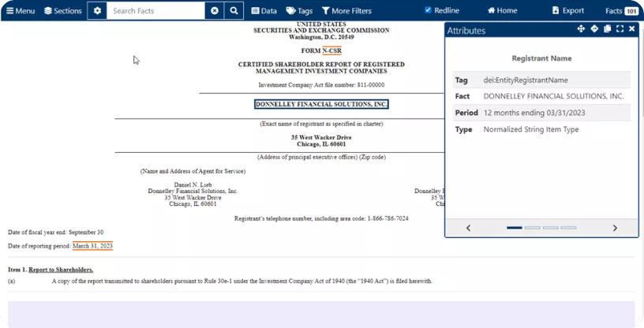Open the Tags filter menu
644x328 pixels.
[x=299, y=11]
